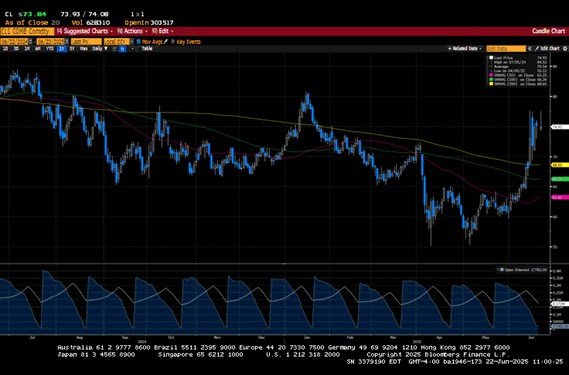Click the Add Data input field
Image resolution: width=569 pixels, height=375 pixels.
[x=506, y=49]
